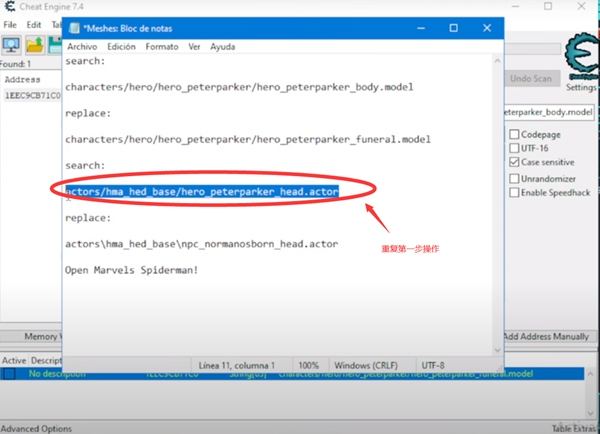Open the Edit menu in Cheat Engine
Screen dimensions: 600x434
click(x=34, y=25)
